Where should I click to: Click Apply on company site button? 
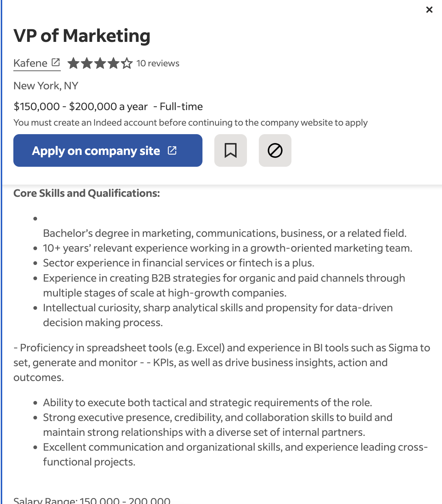[108, 150]
